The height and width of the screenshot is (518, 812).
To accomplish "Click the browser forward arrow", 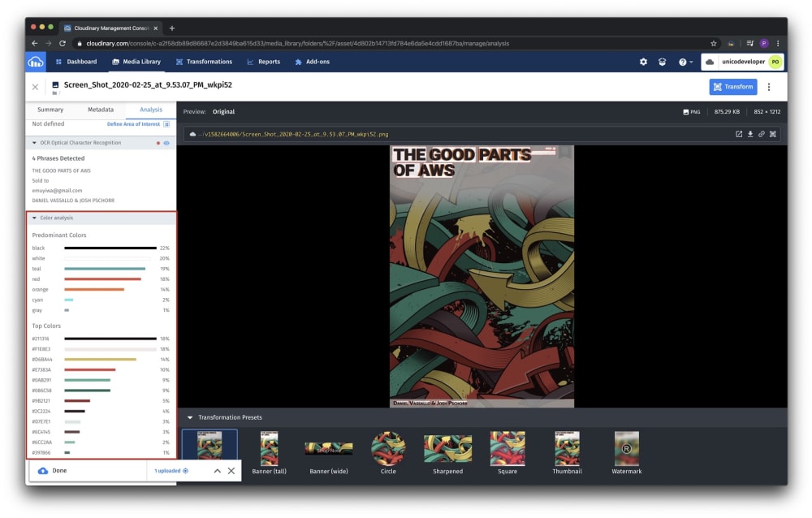I will [x=48, y=44].
